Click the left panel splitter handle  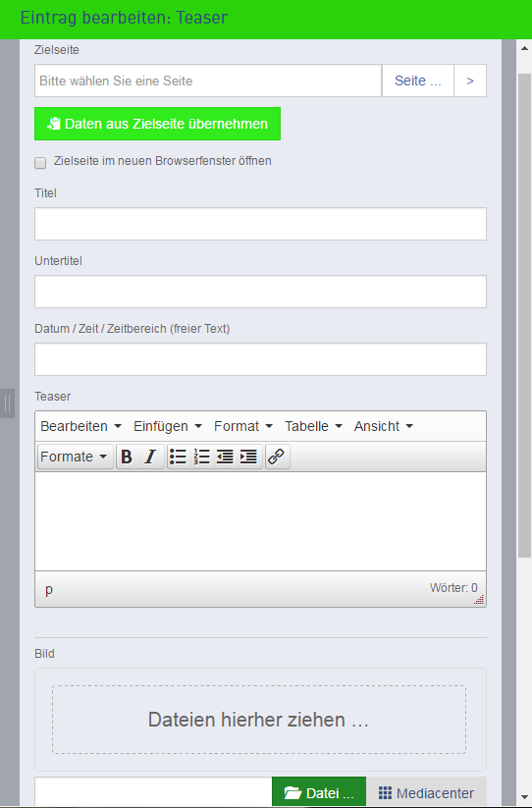[x=7, y=403]
